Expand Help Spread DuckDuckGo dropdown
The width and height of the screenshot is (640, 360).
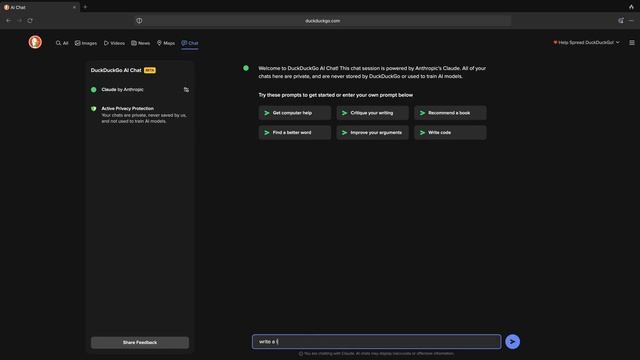coord(586,42)
